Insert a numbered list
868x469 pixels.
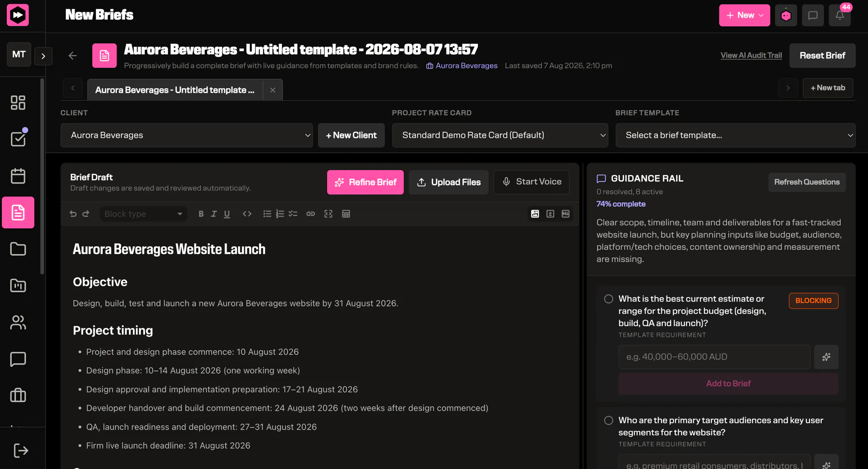pyautogui.click(x=280, y=214)
